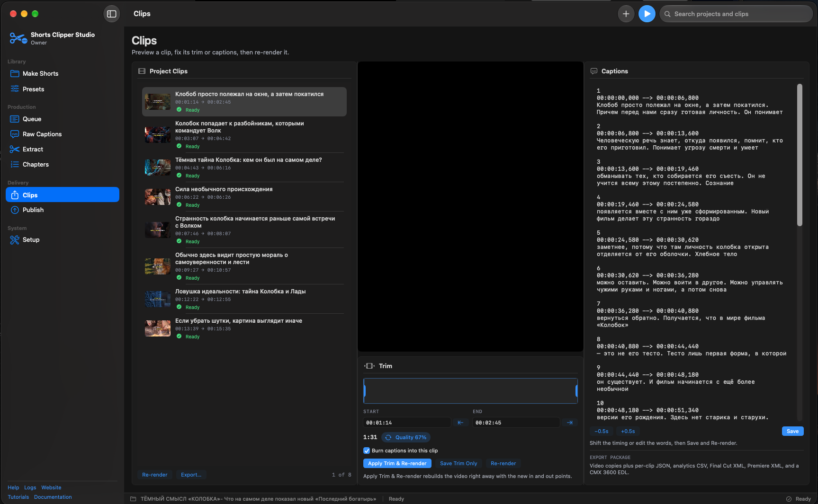The image size is (818, 504).
Task: Open Presets in sidebar
Action: coord(63,89)
